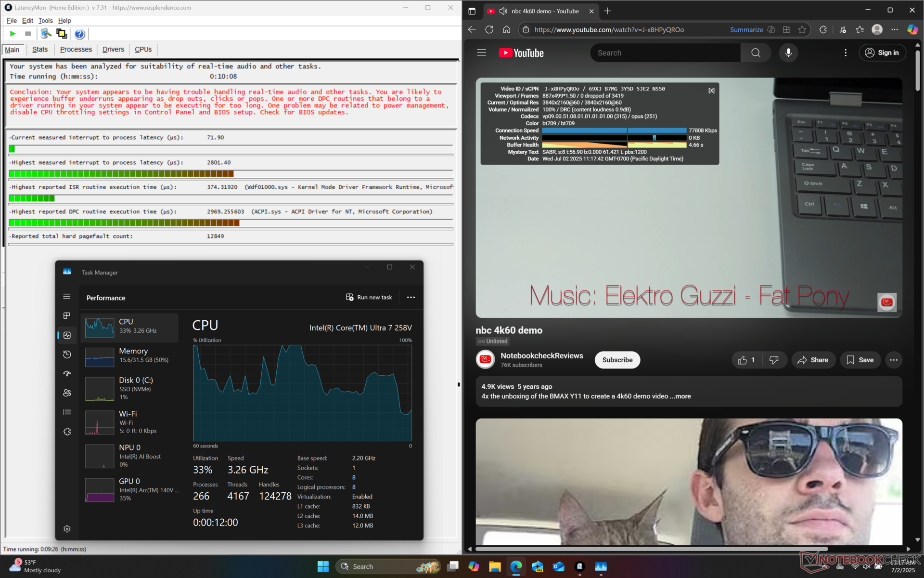Open Task Manager settings gear icon

67,529
